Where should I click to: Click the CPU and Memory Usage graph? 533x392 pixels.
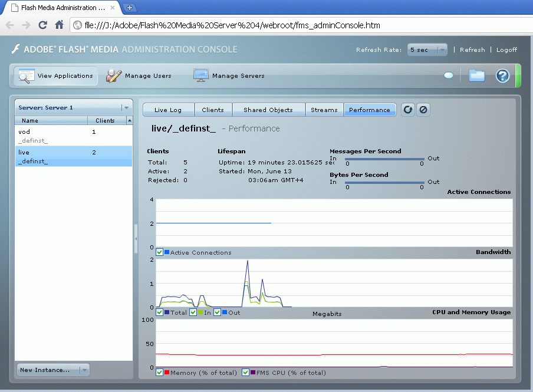pyautogui.click(x=334, y=344)
